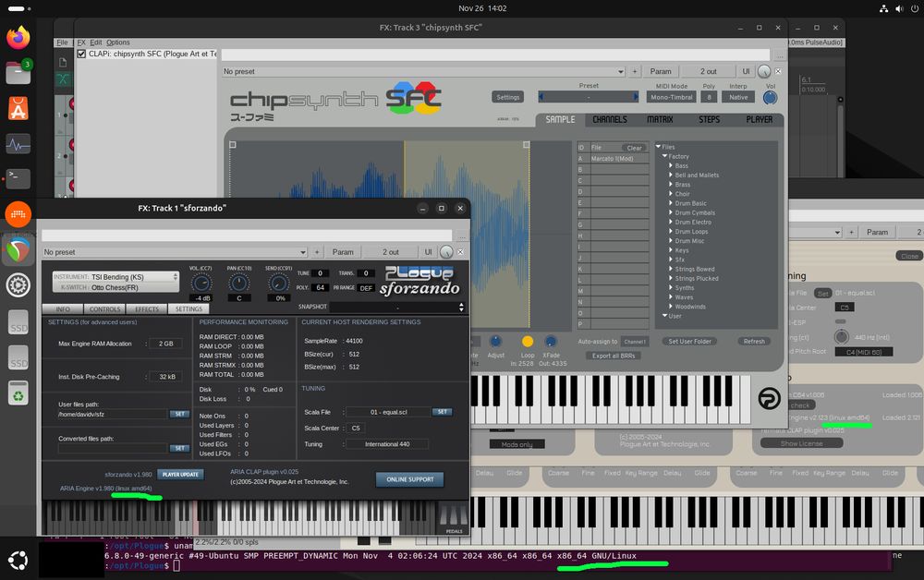The width and height of the screenshot is (924, 580).
Task: Click the XFade knob in chipsynth
Action: click(551, 342)
